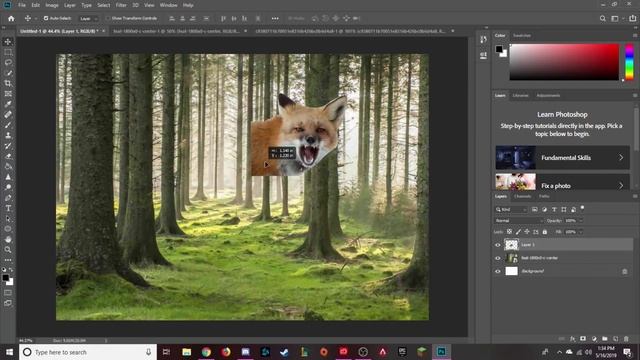This screenshot has height=360, width=640.
Task: Toggle lock all padlock icon
Action: pyautogui.click(x=544, y=232)
